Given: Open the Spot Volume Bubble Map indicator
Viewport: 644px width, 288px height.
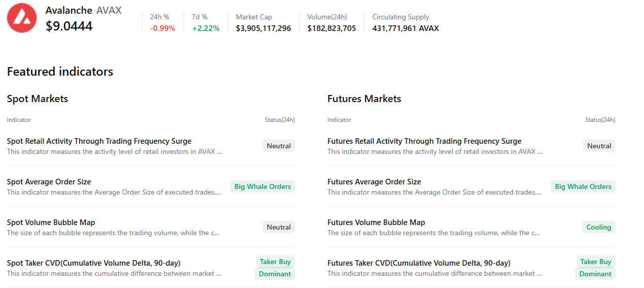Looking at the screenshot, I should 51,222.
